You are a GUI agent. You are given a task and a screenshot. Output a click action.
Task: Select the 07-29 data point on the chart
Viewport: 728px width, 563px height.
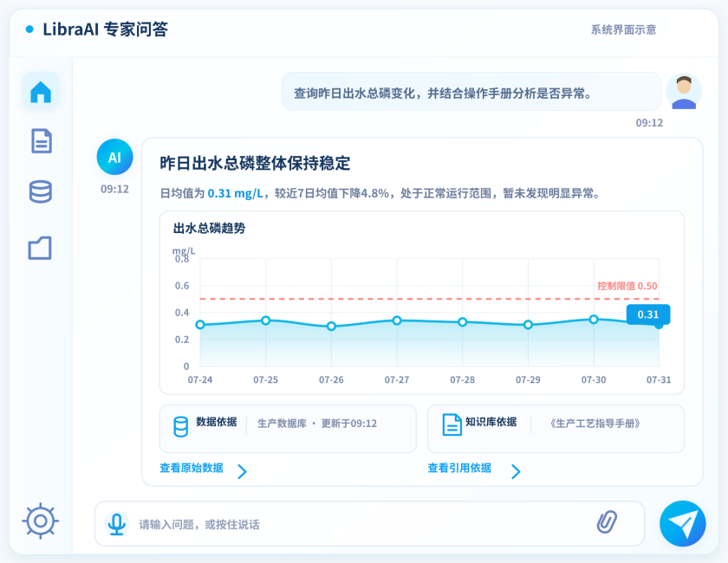528,325
